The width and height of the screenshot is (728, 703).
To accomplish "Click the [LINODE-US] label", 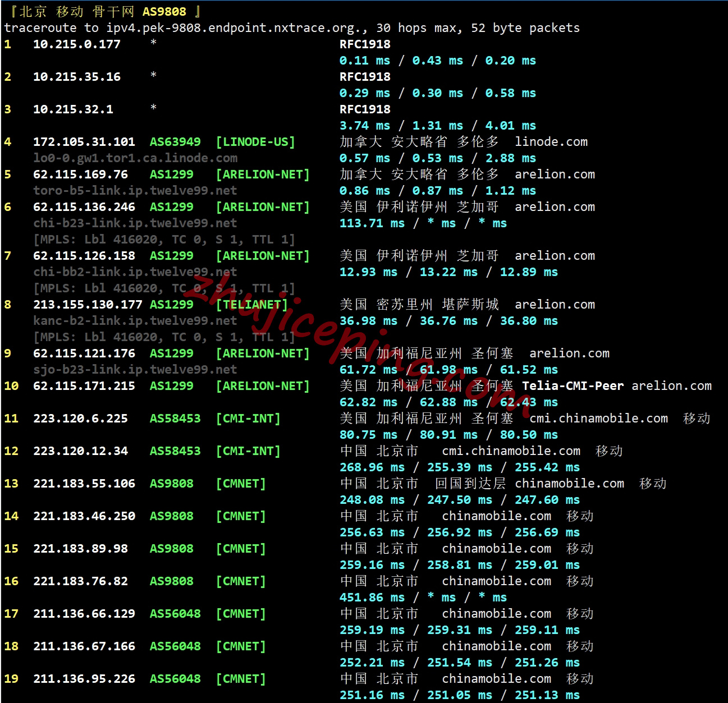I will tap(255, 142).
